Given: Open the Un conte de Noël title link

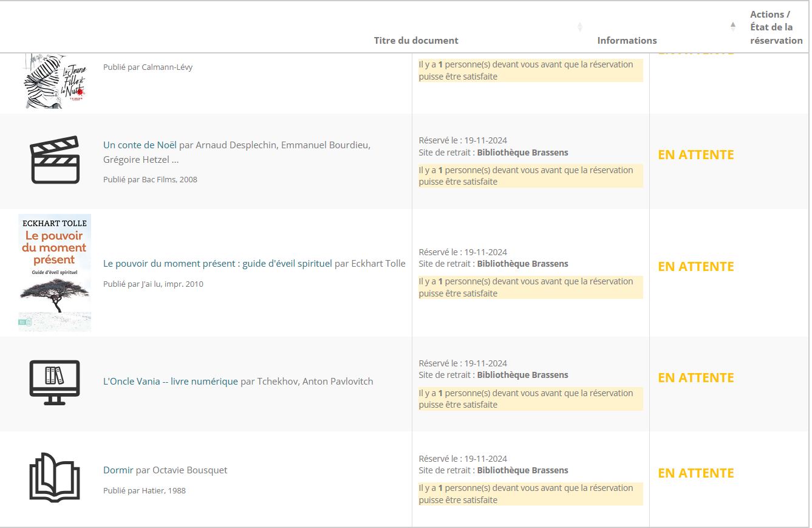Looking at the screenshot, I should [140, 145].
